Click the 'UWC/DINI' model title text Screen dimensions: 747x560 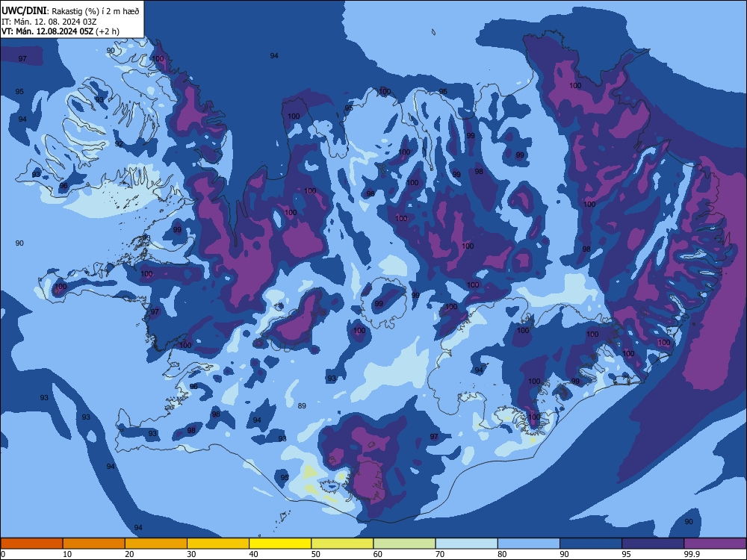click(x=25, y=11)
